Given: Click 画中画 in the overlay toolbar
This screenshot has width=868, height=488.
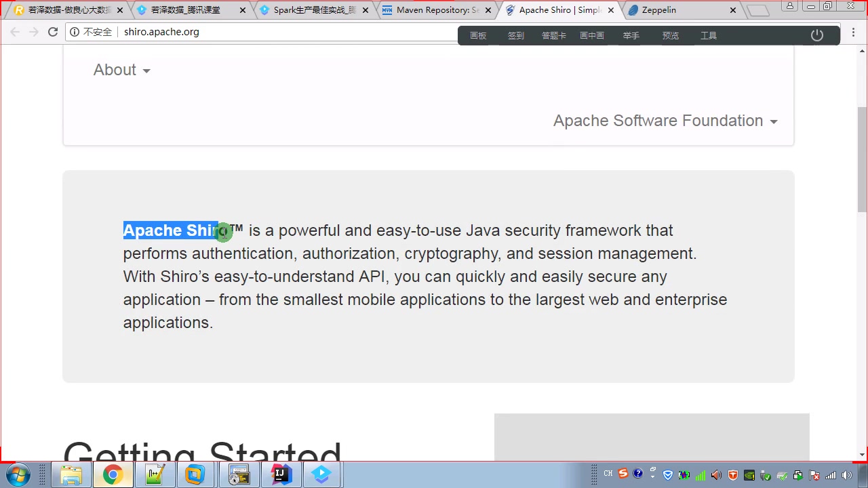Looking at the screenshot, I should (592, 36).
